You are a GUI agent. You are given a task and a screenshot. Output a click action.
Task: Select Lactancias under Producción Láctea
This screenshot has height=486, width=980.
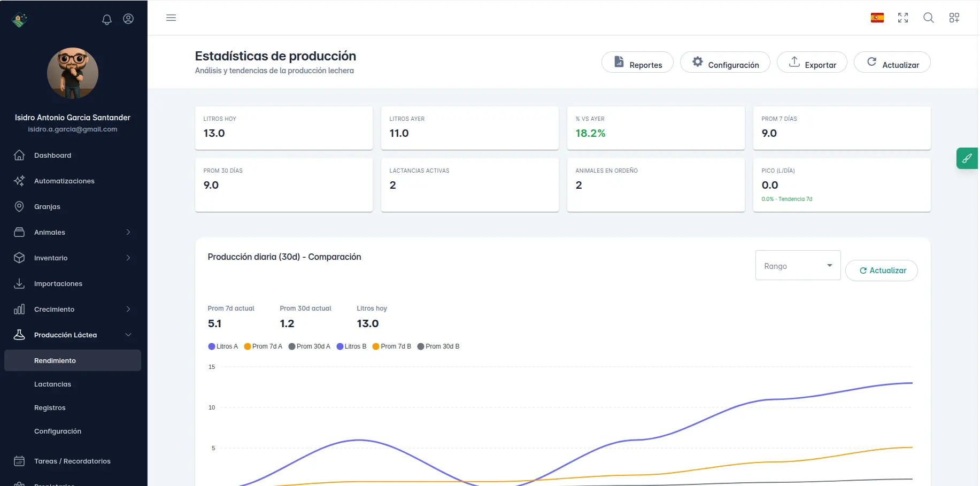tap(52, 384)
